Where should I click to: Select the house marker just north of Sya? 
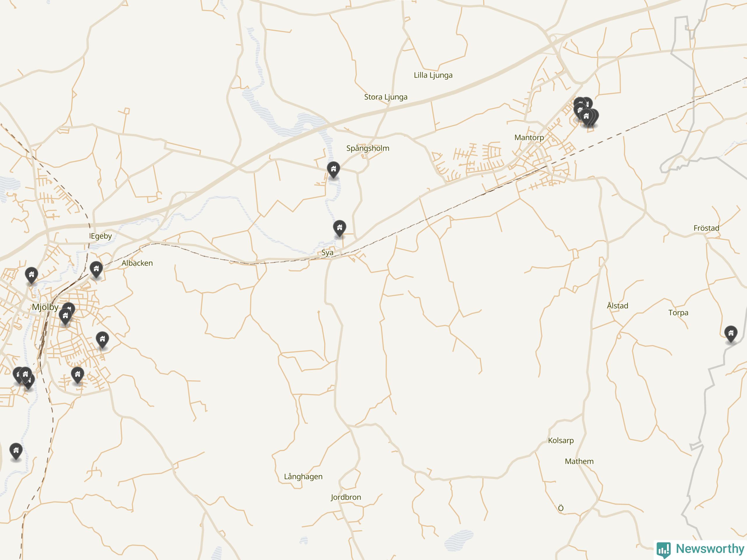[339, 229]
